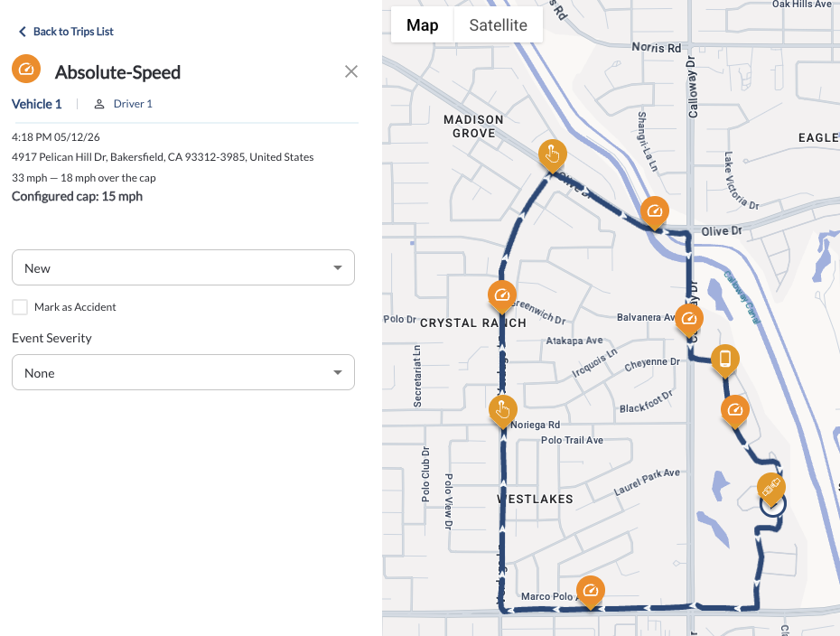Select speed marker near Balvanera Ave on Calloway
Viewport: 840px width, 636px height.
coord(689,319)
